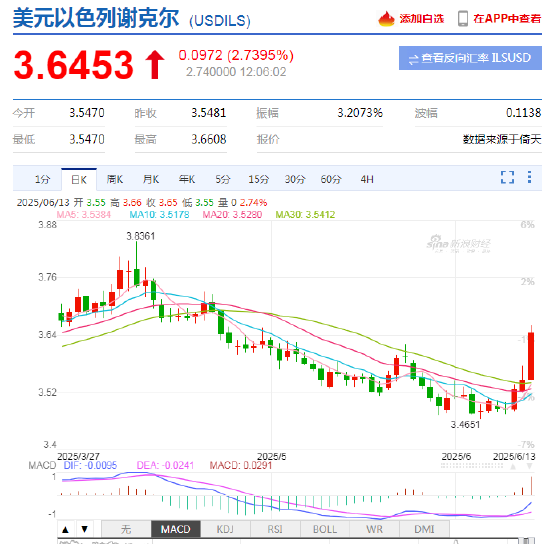Click the flame icon beside 添加自选
Viewport: 550px width, 544px height.
(x=386, y=19)
